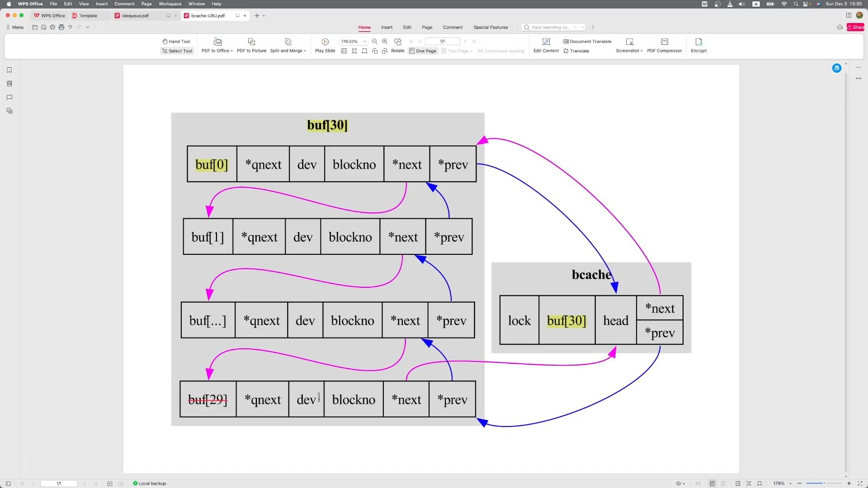Open the comments sidebar panel

click(9, 97)
